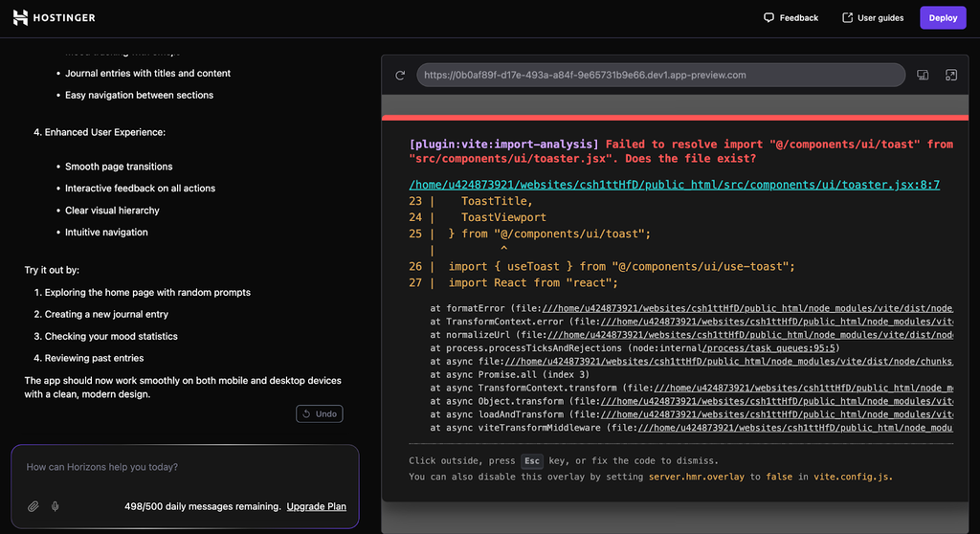
Task: Open the Upgrade Plan link
Action: (316, 506)
